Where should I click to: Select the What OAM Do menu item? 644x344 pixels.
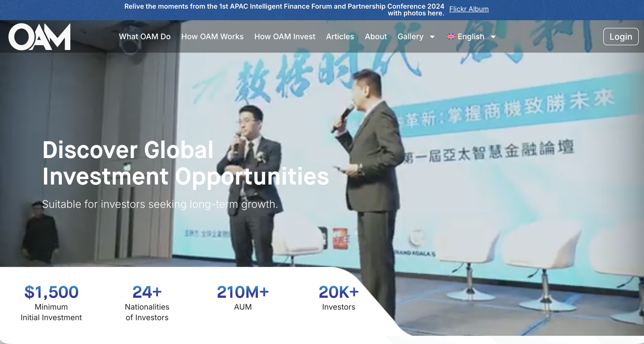(x=145, y=36)
